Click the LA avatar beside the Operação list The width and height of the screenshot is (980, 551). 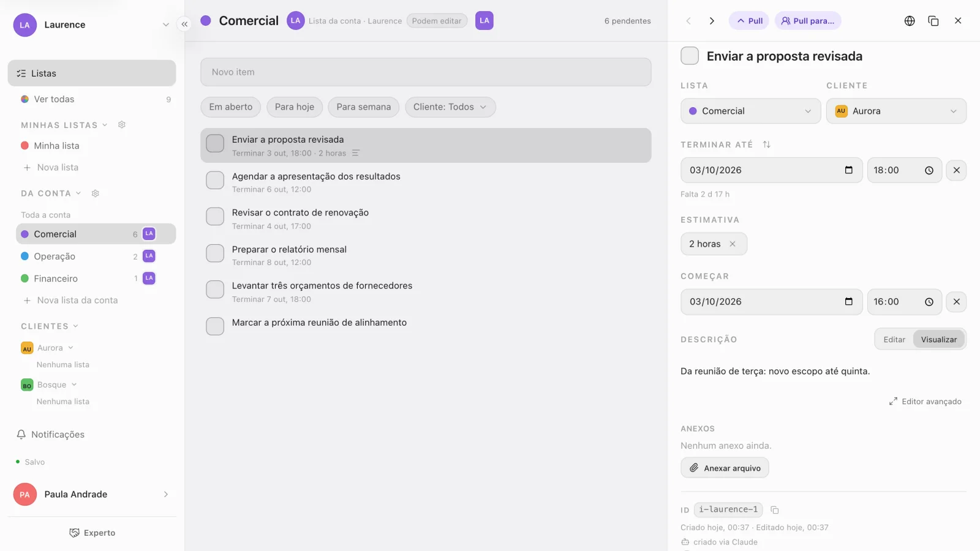[149, 256]
